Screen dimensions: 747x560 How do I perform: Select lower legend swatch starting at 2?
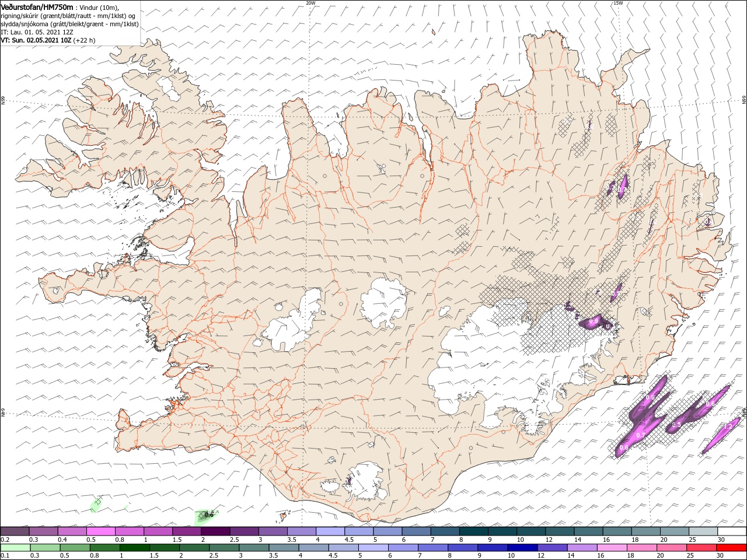(x=194, y=548)
